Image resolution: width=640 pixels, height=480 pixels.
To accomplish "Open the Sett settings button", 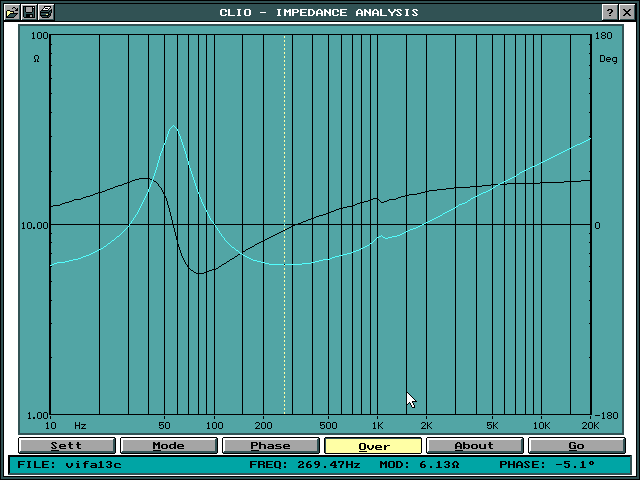I will [x=67, y=446].
